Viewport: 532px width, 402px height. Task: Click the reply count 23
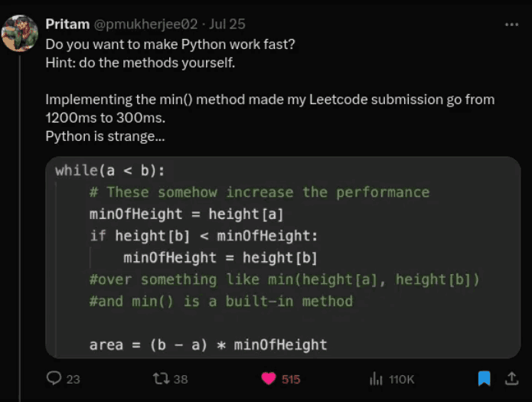pos(73,379)
